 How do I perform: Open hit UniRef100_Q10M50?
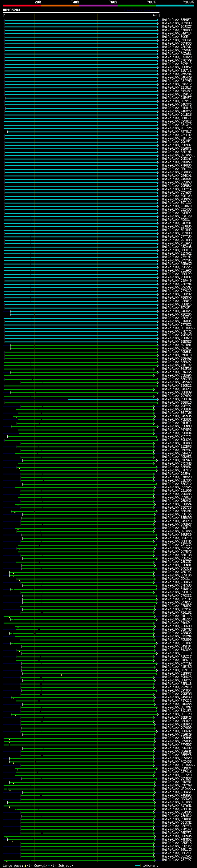click(176, 162)
